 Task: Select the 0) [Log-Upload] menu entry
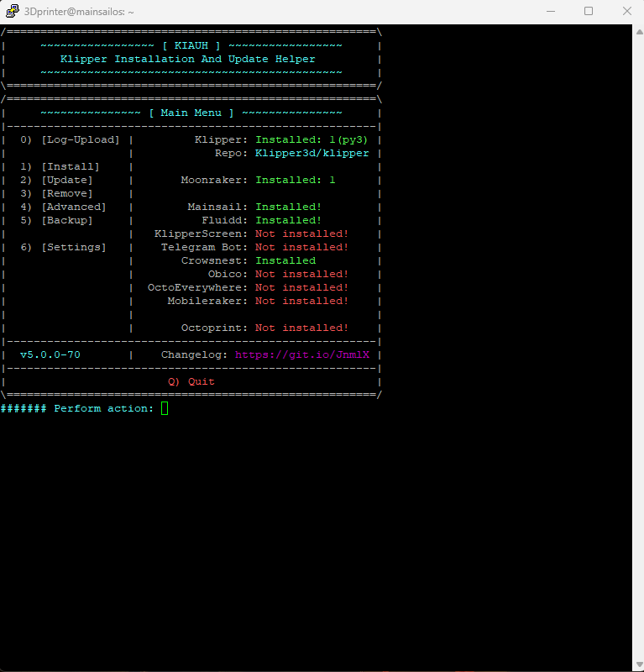[70, 139]
